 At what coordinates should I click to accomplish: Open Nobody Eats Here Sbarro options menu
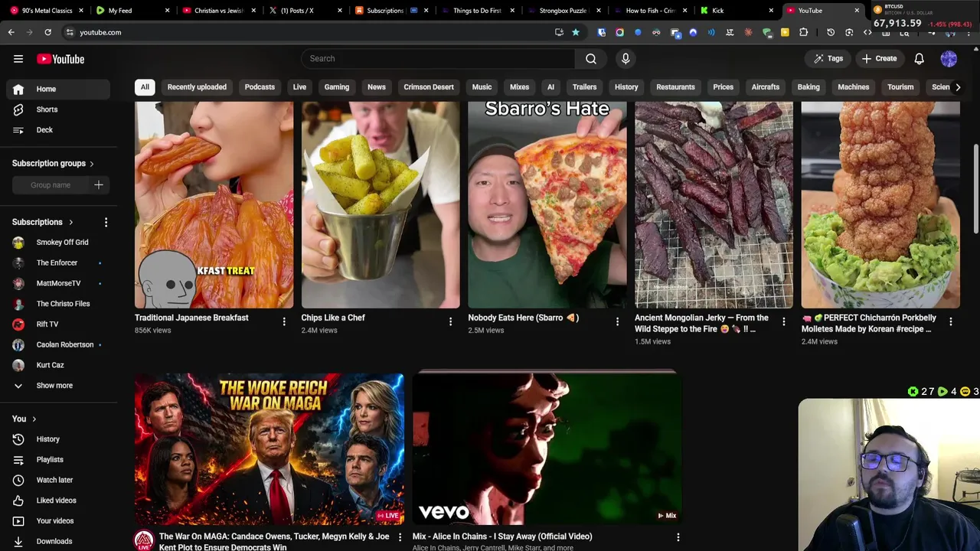(x=617, y=322)
